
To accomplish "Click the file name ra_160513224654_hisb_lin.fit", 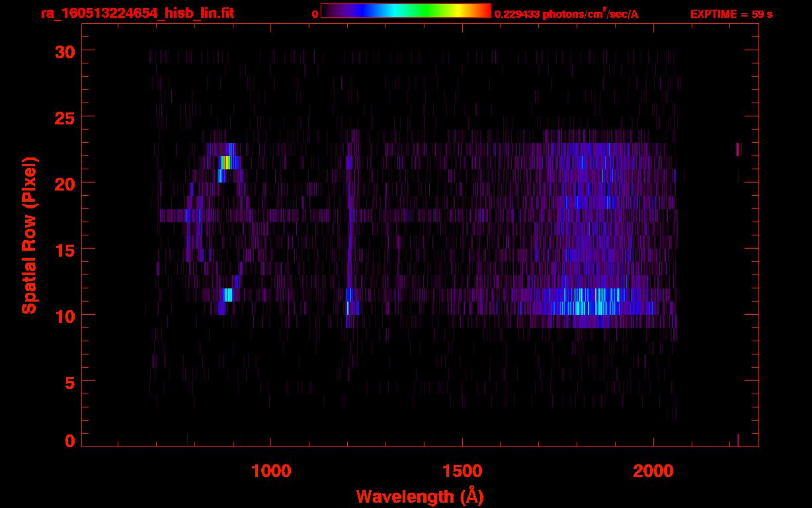I will (x=136, y=13).
